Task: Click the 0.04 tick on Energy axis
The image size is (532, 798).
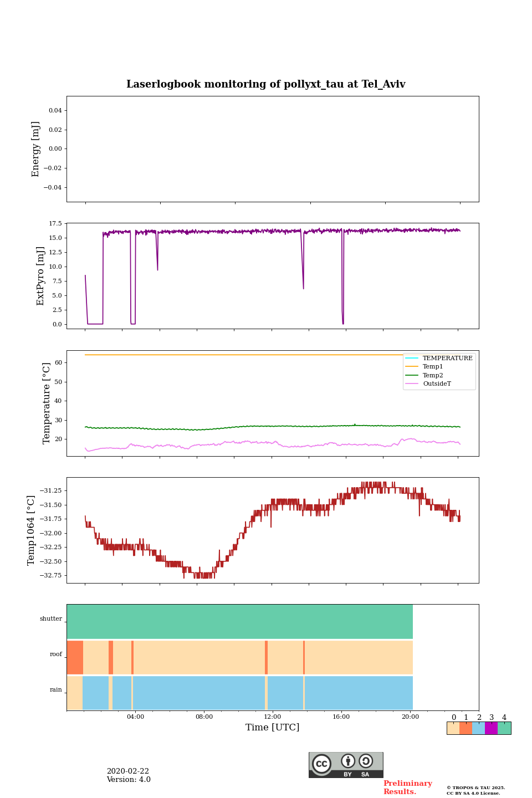Action: (55, 110)
